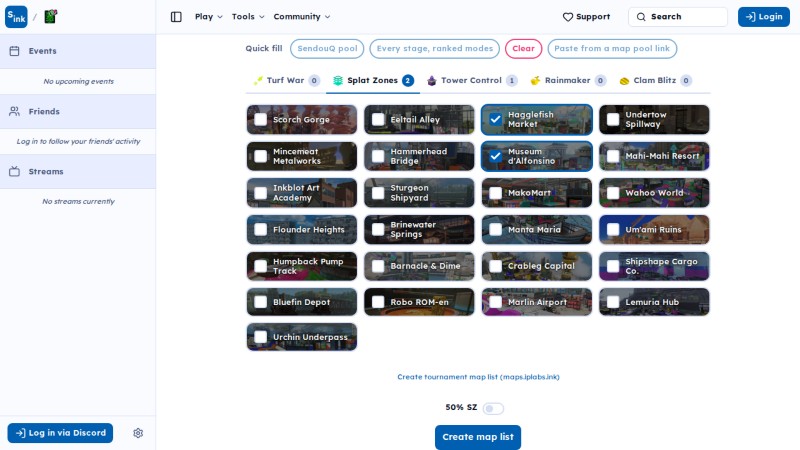
Task: Check the Manta Maria checkbox
Action: [495, 230]
